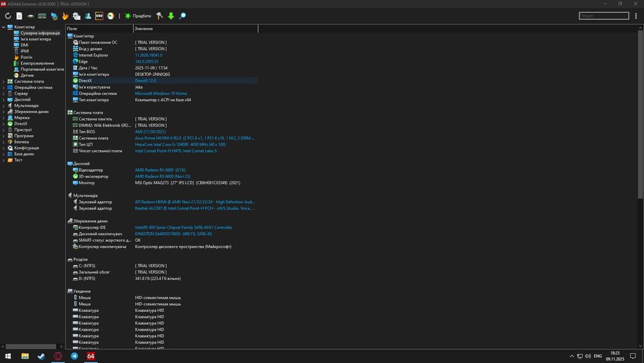Select the Монітор row in Дисплей section
The image size is (644, 363).
[162, 182]
